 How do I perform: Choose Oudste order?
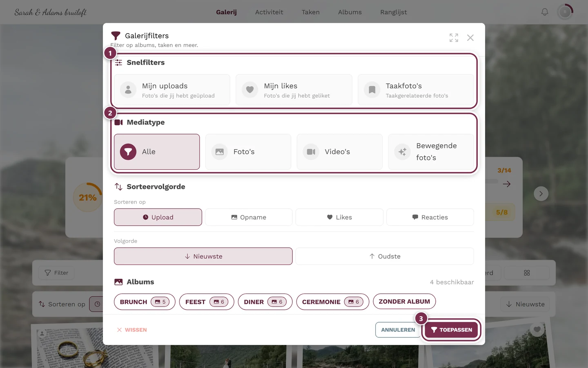[385, 256]
